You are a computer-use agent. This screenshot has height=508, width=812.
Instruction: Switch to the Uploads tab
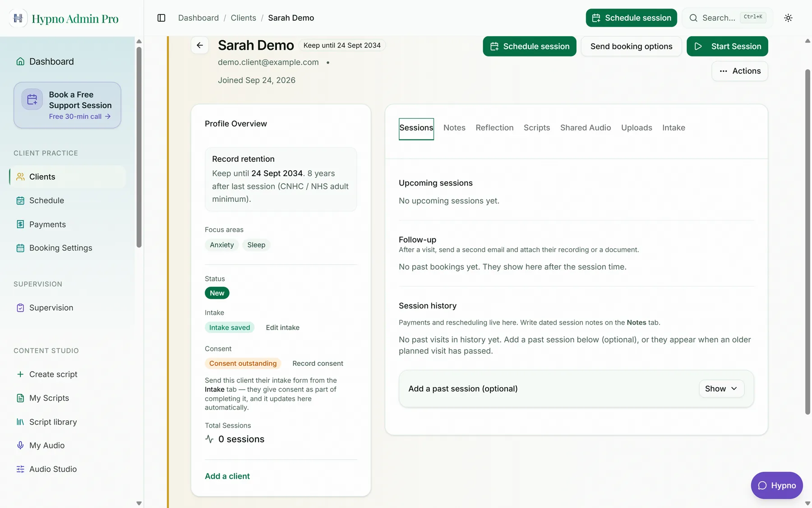[x=637, y=128]
